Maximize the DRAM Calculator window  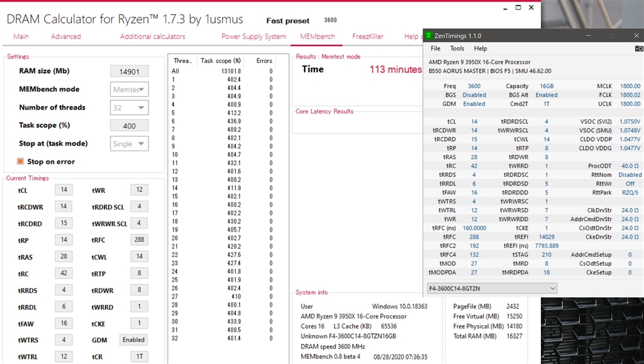[x=518, y=8]
